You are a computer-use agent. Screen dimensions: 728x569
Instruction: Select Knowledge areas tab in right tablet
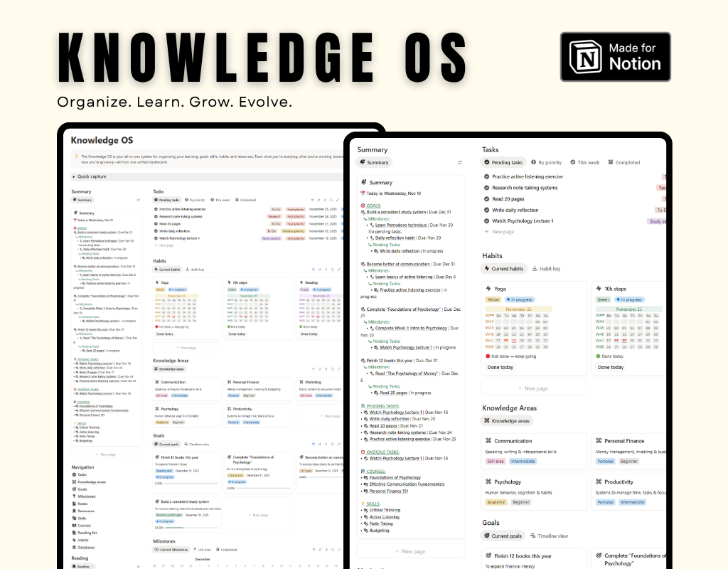(x=506, y=421)
